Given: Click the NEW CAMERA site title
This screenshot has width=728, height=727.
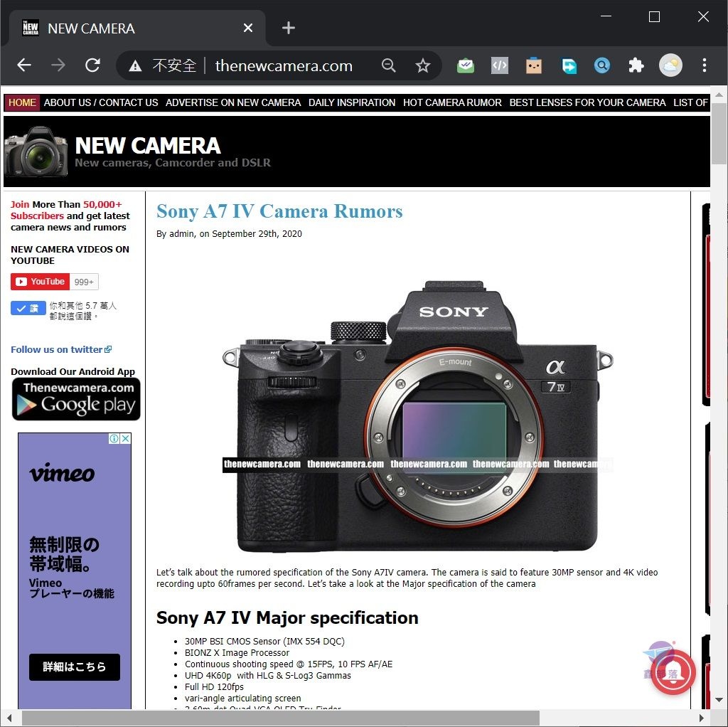Looking at the screenshot, I should [148, 145].
